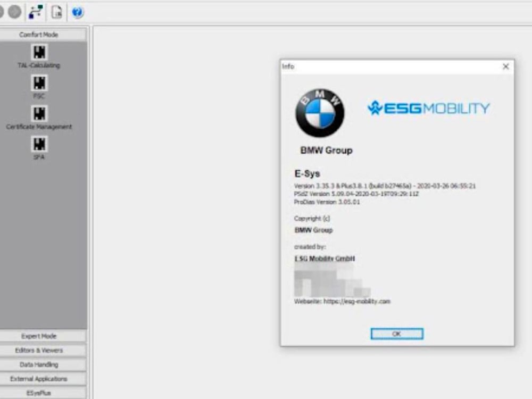
Task: Open the TAL-Calculating module icon
Action: coord(39,52)
